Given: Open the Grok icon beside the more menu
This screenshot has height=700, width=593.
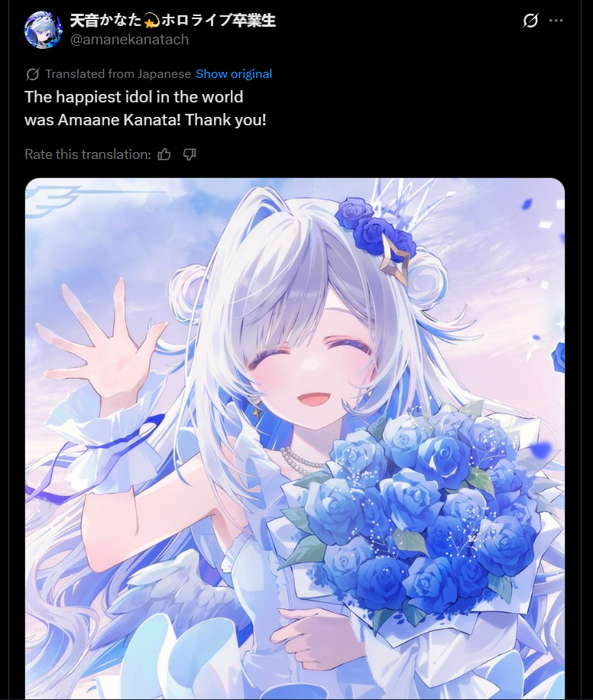Looking at the screenshot, I should (x=530, y=21).
